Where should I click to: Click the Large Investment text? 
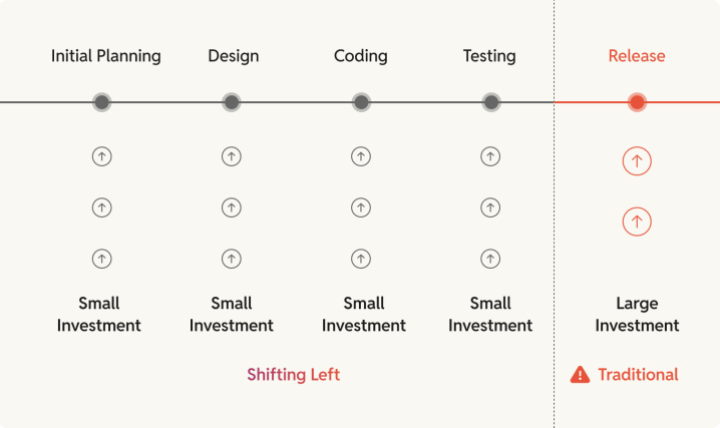click(x=637, y=314)
